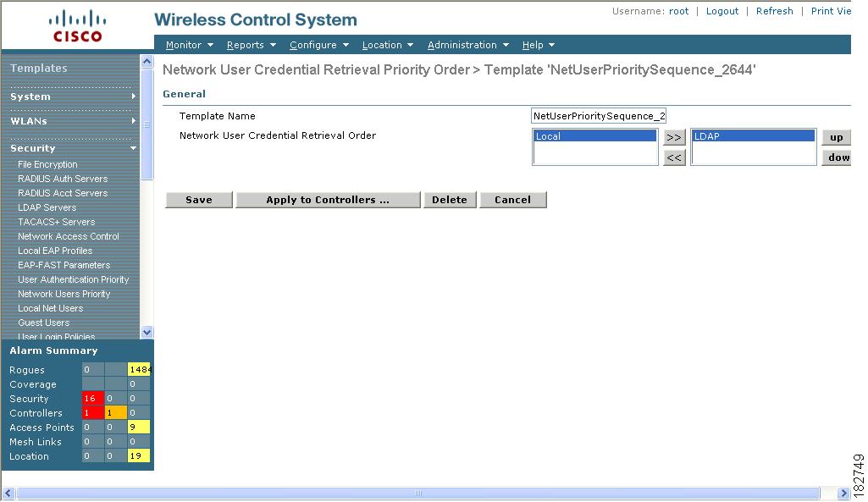Screen dimensions: 868x502
Task: Open File Encryption templates
Action: click(x=47, y=164)
